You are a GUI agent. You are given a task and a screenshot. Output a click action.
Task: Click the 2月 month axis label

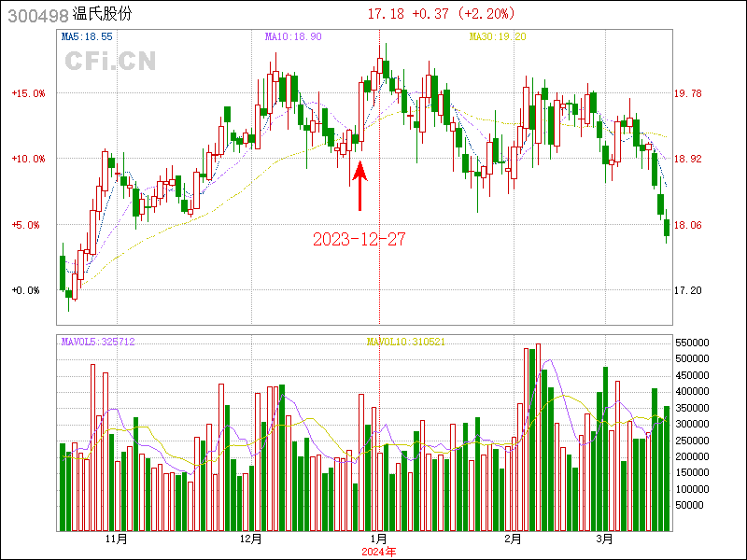[x=512, y=539]
